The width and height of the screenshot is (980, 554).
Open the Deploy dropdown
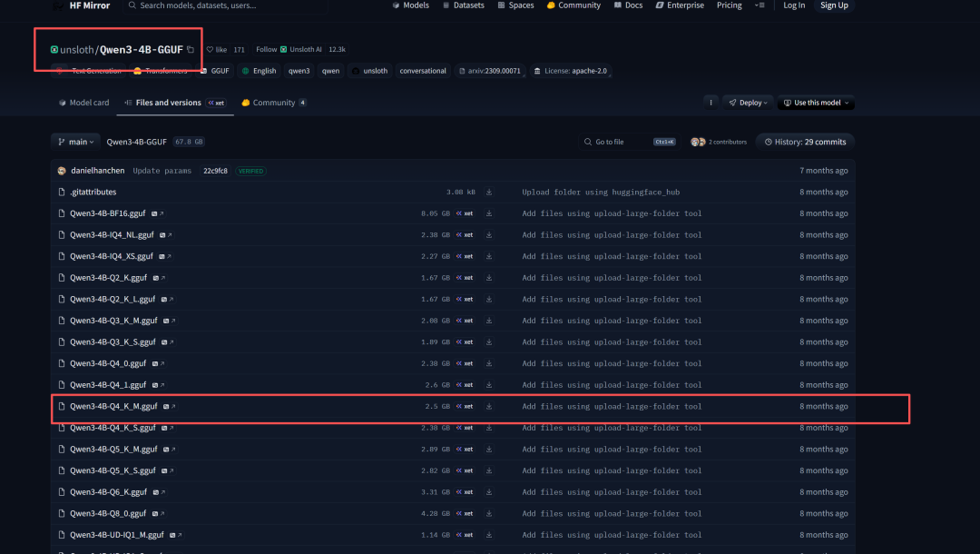pos(748,103)
